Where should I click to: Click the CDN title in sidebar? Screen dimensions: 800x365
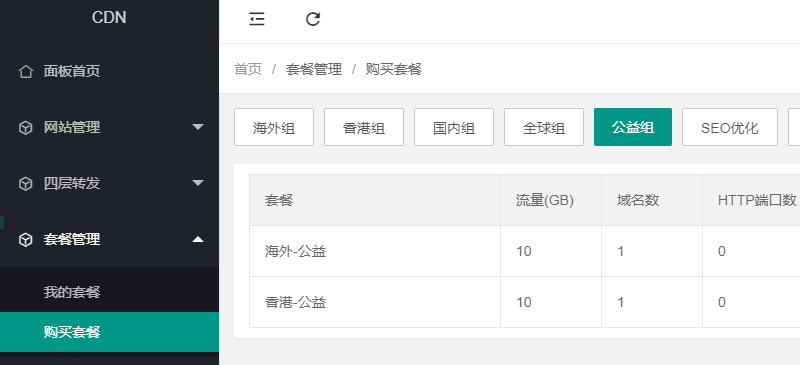109,18
